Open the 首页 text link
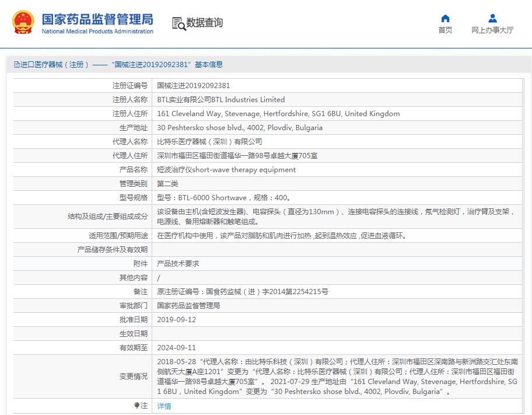The image size is (532, 415). (x=445, y=30)
